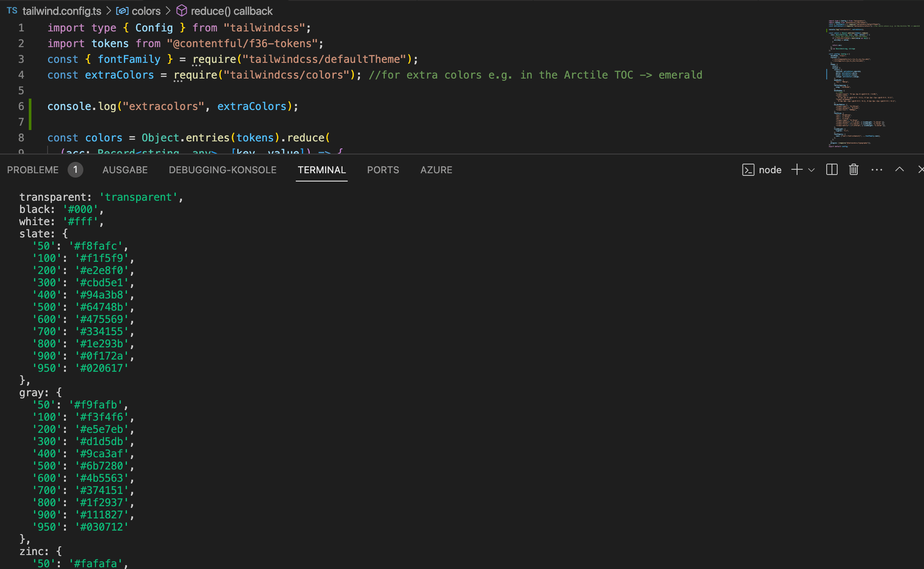Click the tailwind.config.ts breadcrumb

[62, 11]
